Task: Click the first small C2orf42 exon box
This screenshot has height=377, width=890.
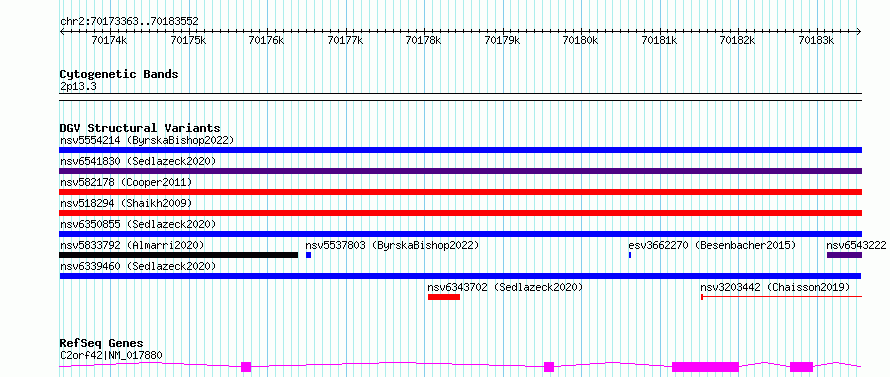Action: pyautogui.click(x=246, y=367)
